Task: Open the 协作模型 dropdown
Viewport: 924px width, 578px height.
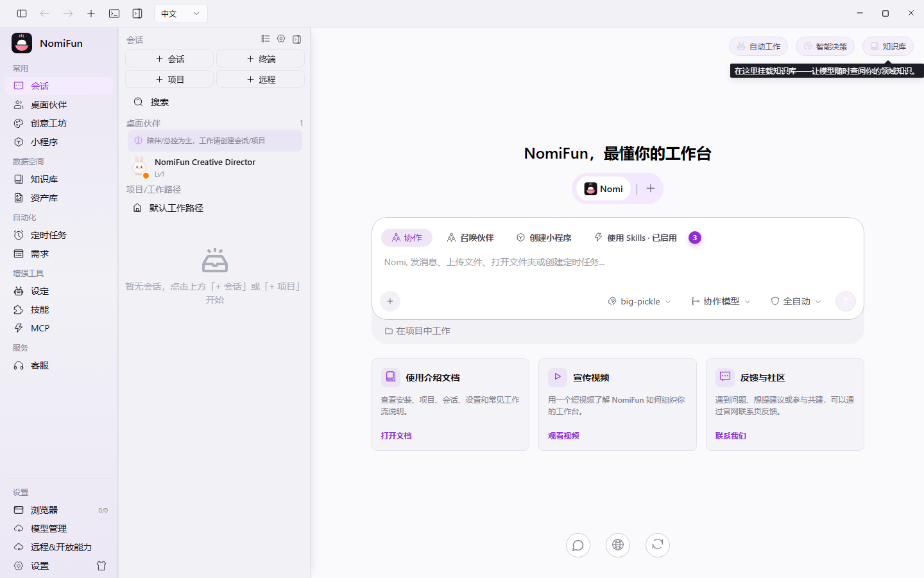Action: (720, 301)
